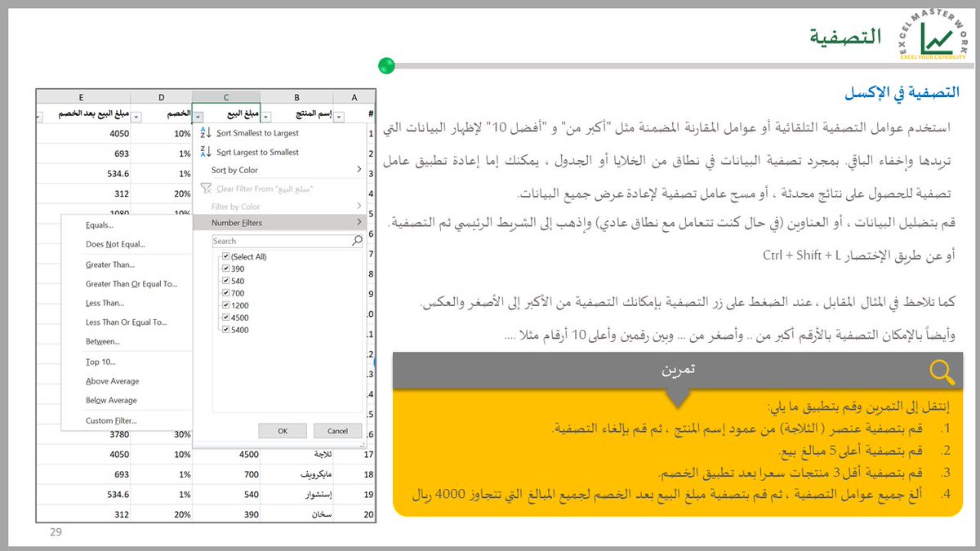Viewport: 980px width, 551px height.
Task: Click the إستشوار cell in row 19
Action: pyautogui.click(x=296, y=494)
